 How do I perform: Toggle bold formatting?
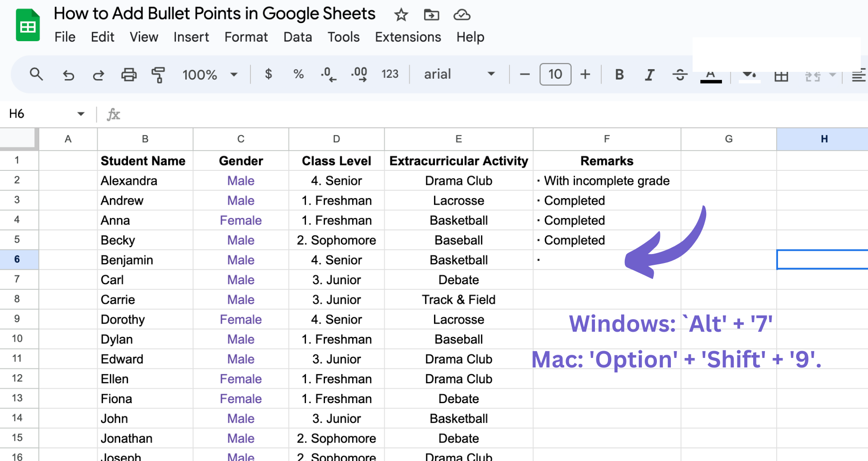(619, 75)
